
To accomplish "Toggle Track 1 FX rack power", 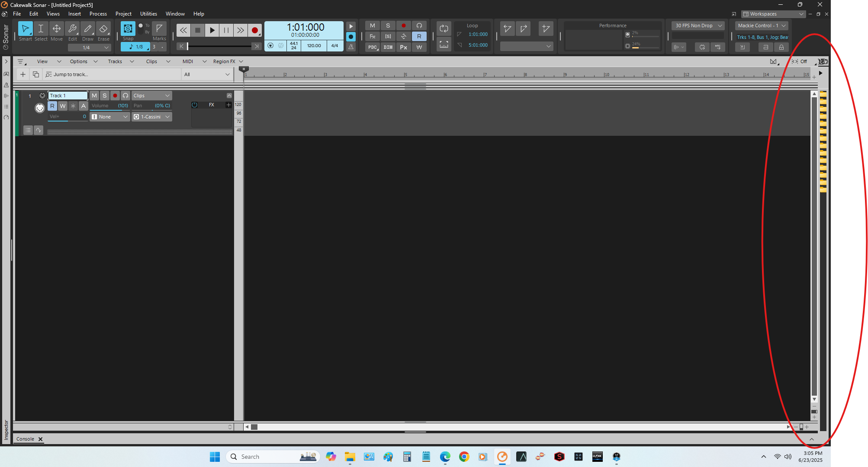I will point(195,105).
